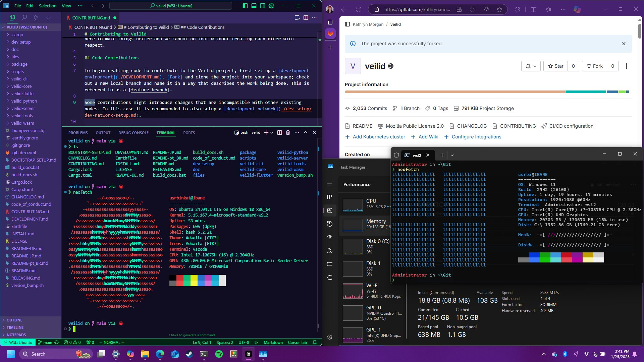
Task: Open VS Code layout customization icon in title bar
Action: 271,6
